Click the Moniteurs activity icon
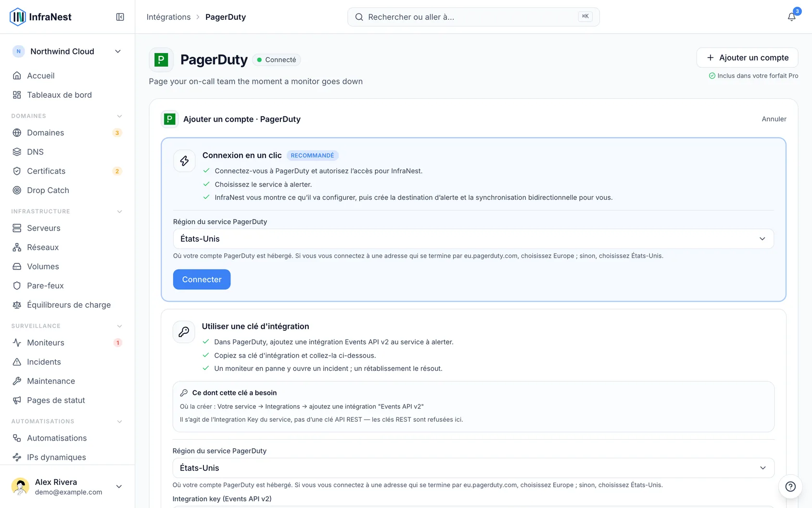This screenshot has width=812, height=508. 17,342
